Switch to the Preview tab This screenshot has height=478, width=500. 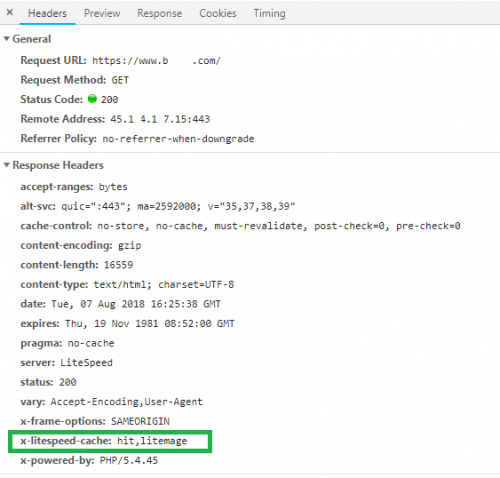click(x=102, y=13)
